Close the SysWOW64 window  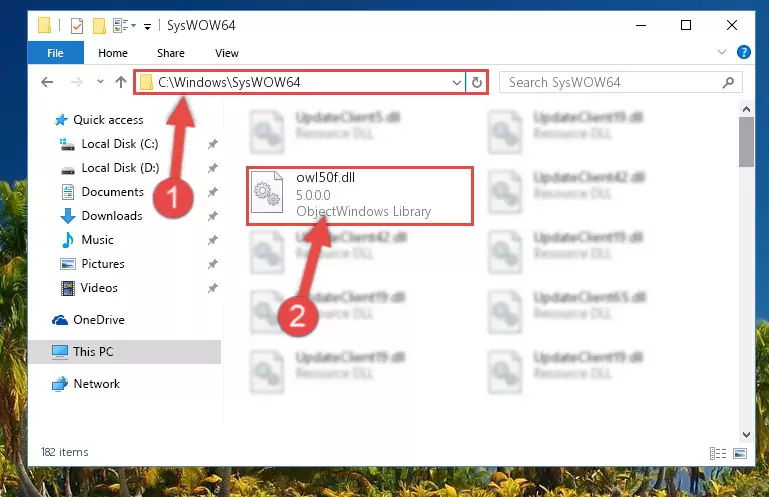731,25
